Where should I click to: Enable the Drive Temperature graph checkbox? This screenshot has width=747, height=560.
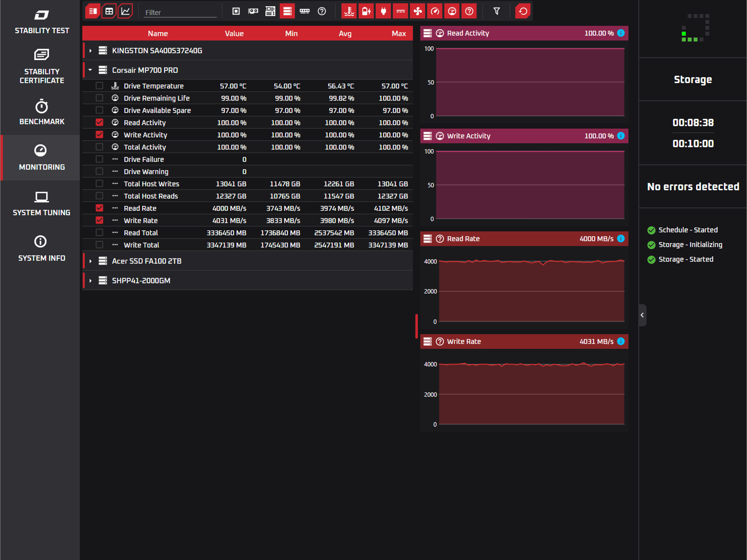[x=99, y=86]
